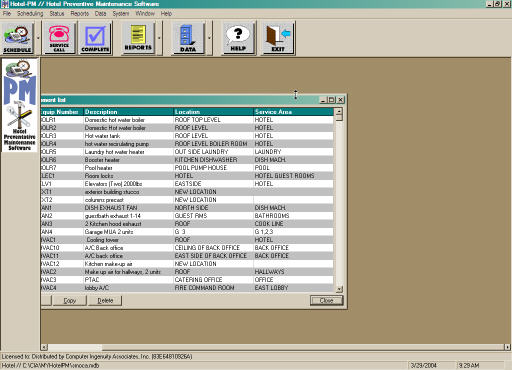Click the Copy button

[x=70, y=301]
